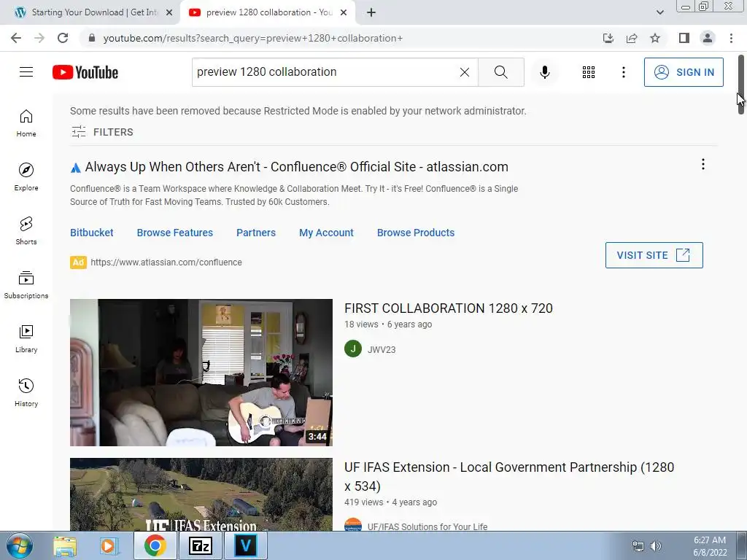Image resolution: width=747 pixels, height=560 pixels.
Task: Play the FIRST COLLABORATION video thumbnail
Action: pos(201,373)
